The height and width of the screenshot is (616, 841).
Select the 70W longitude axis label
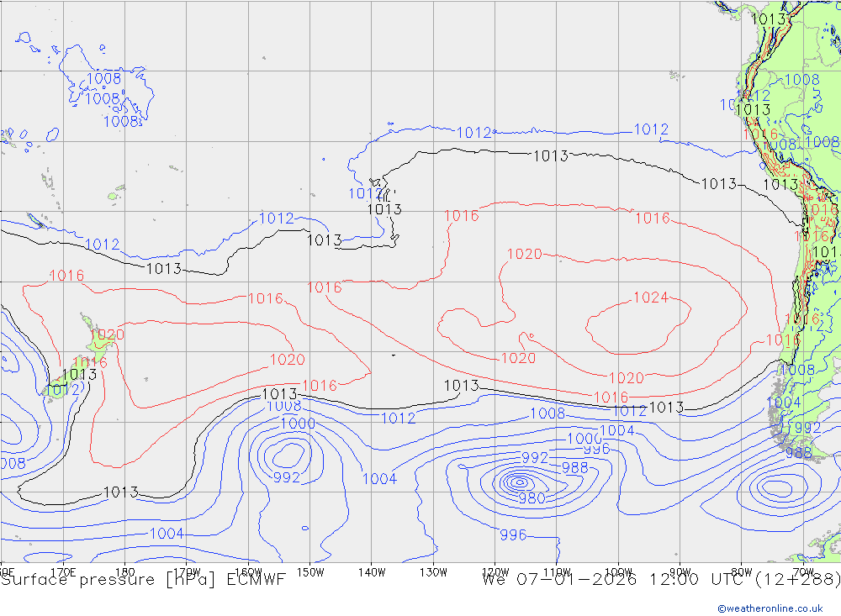803,572
